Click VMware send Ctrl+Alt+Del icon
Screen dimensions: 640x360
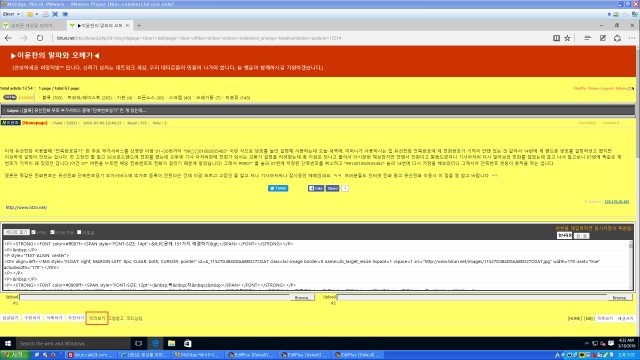(45, 14)
